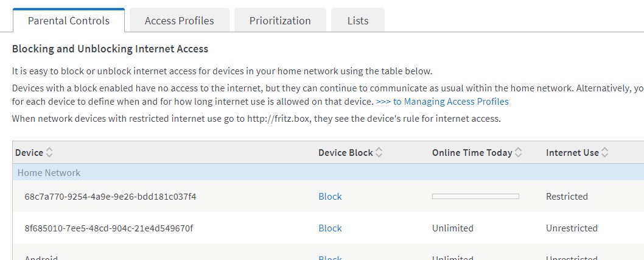Select device name 68c7a770-9254-4a9e-9e26-bdd181c037f4
Screen dimensions: 644x260
coord(110,197)
